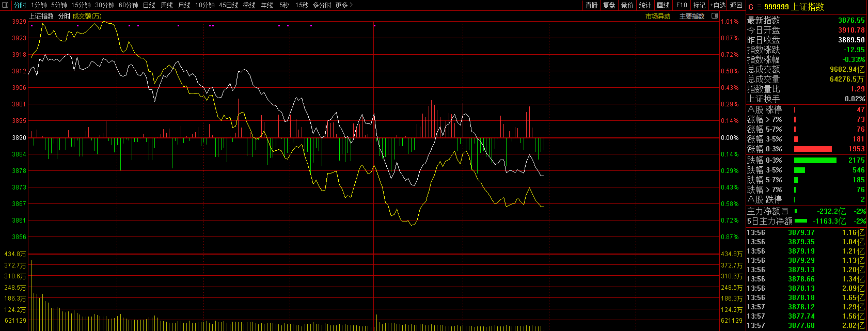Viewport: 868px width, 331px height.
Task: Open the green list icon before 999999
Action: [759, 7]
